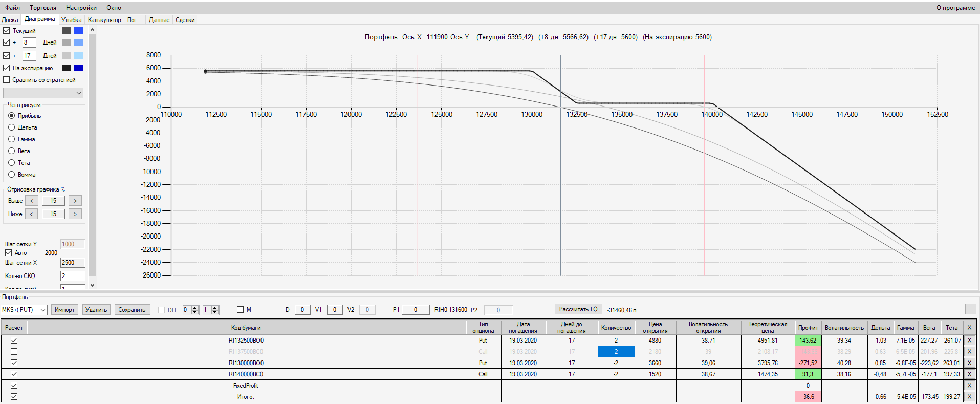Viewport: 980px width, 404px height.
Task: Click the X button on the FixedProfit row
Action: (969, 386)
